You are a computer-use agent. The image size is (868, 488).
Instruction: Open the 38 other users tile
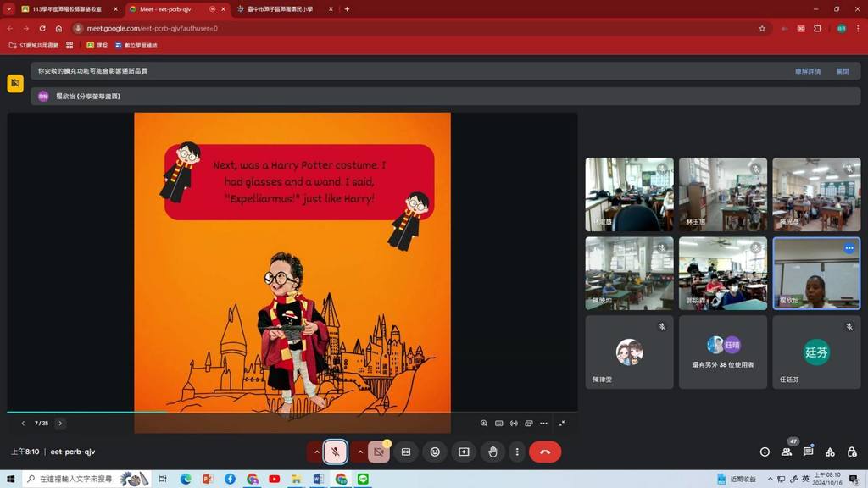click(723, 352)
